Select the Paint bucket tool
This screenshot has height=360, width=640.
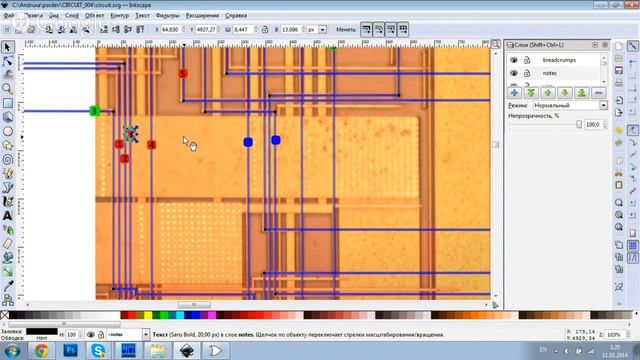click(x=7, y=258)
